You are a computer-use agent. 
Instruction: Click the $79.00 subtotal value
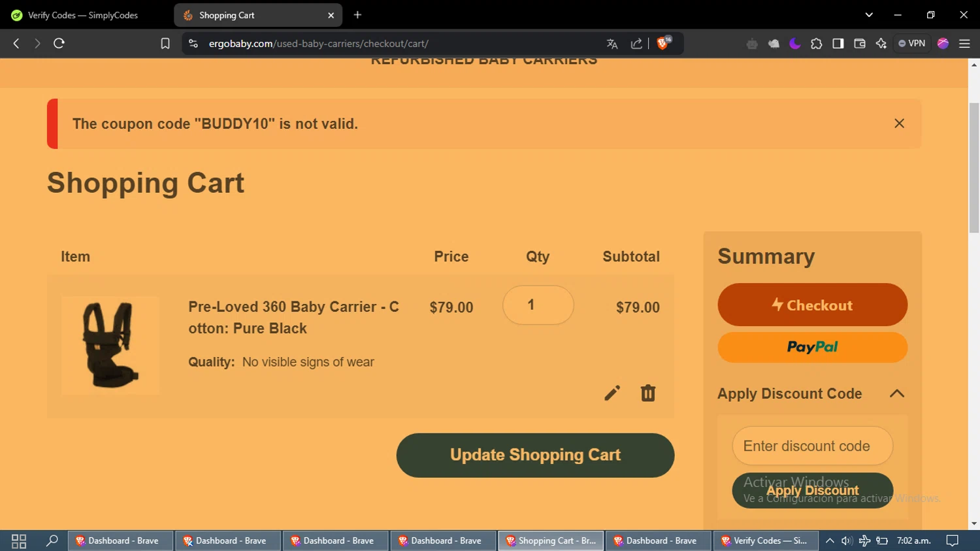point(638,307)
